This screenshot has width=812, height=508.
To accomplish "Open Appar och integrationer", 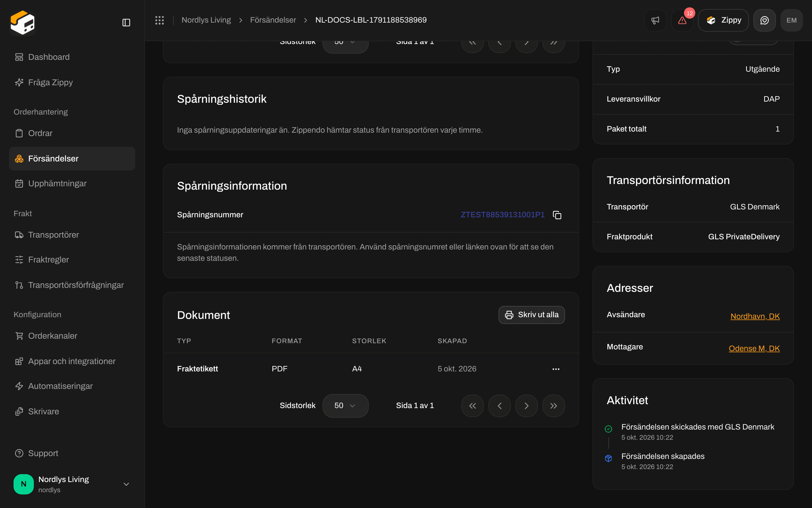I will coord(72,361).
